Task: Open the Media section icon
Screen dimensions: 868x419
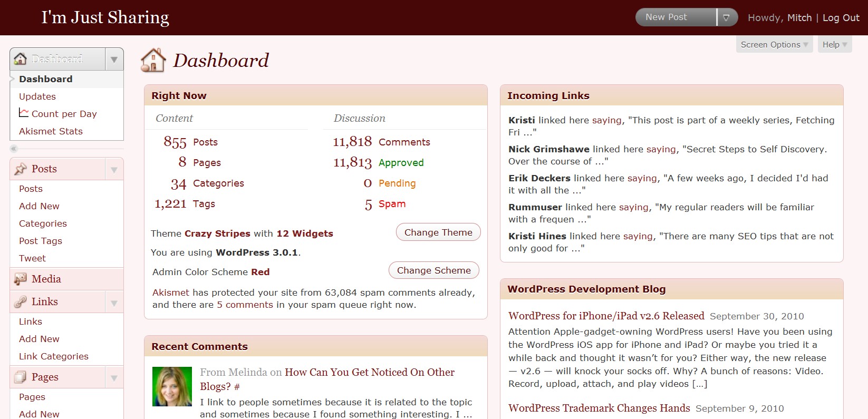Action: tap(21, 279)
